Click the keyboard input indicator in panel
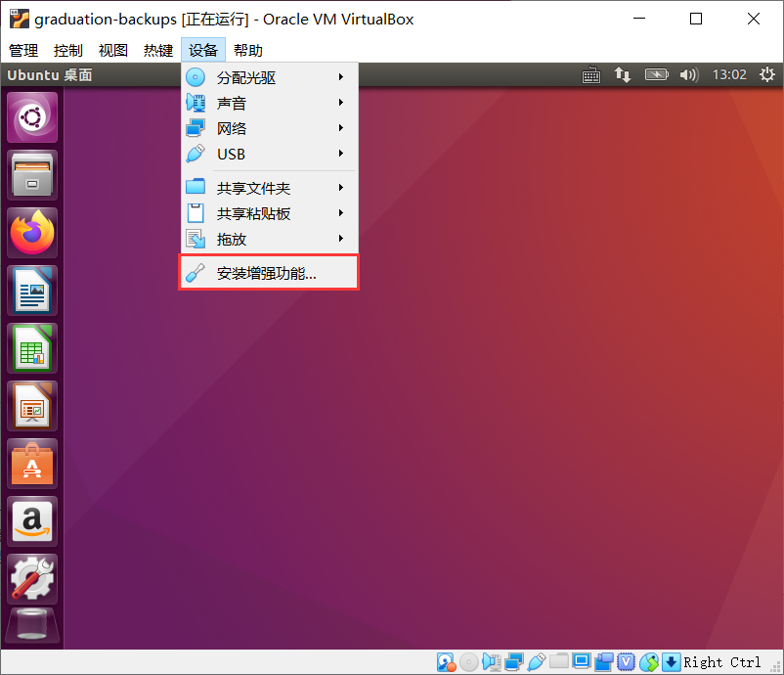Viewport: 784px width, 675px height. tap(591, 75)
